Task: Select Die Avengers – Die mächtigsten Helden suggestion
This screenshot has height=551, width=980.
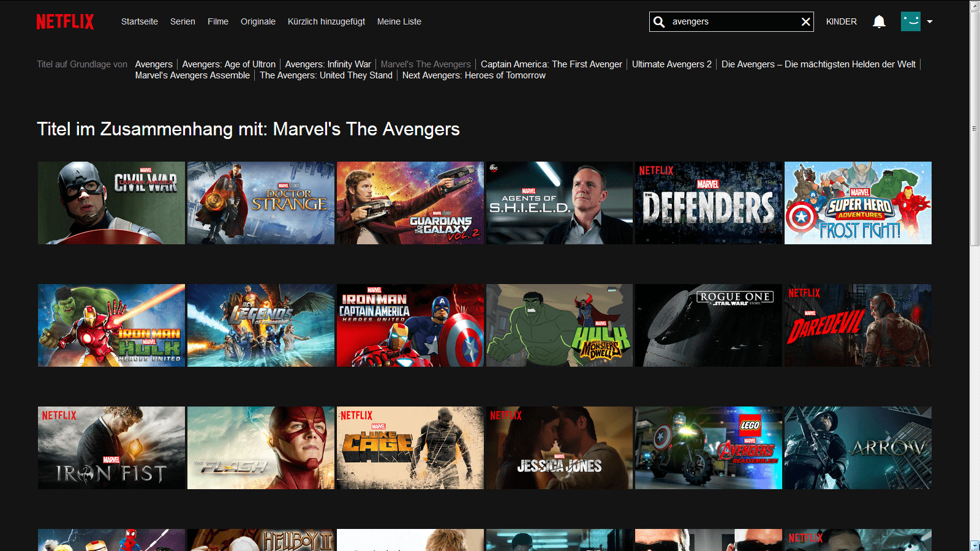Action: click(x=818, y=64)
